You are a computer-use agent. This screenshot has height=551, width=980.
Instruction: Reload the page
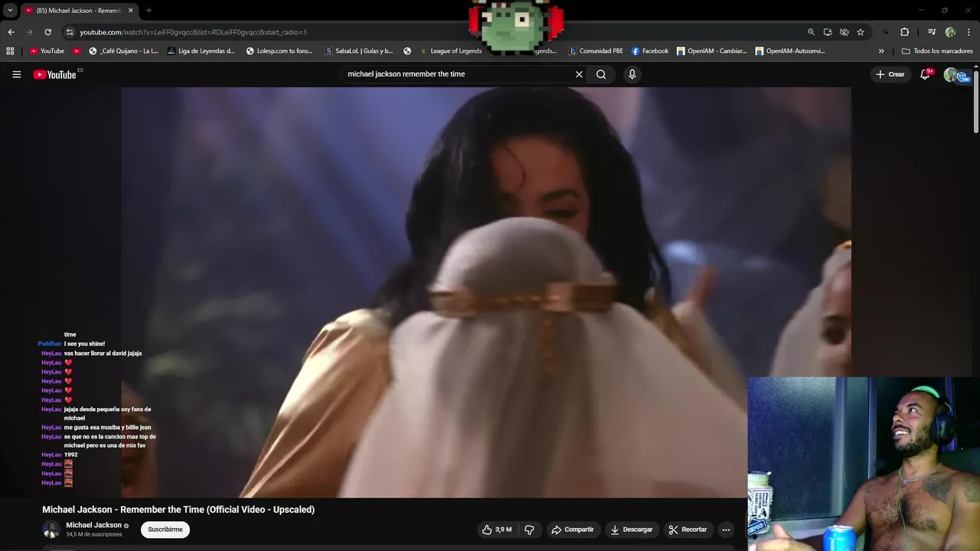point(47,32)
